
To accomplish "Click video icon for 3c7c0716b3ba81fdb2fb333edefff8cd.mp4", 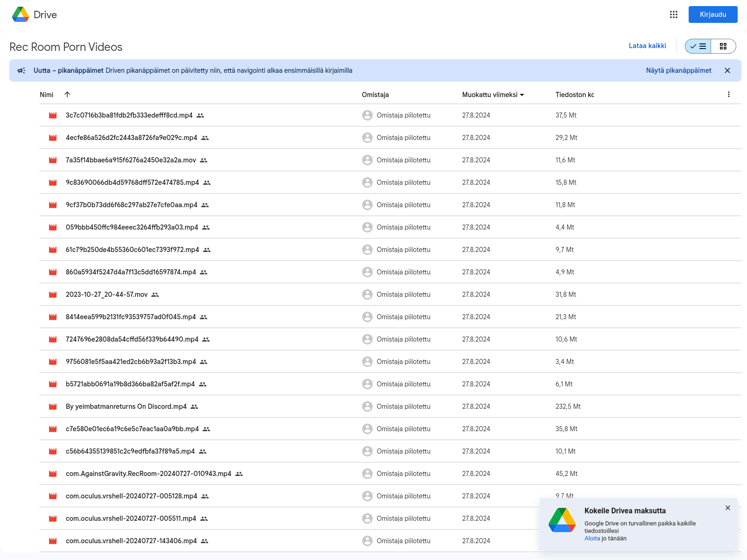I will click(53, 115).
